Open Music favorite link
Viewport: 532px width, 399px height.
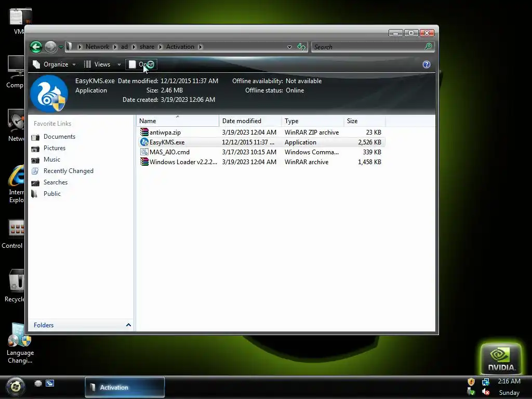click(x=51, y=159)
